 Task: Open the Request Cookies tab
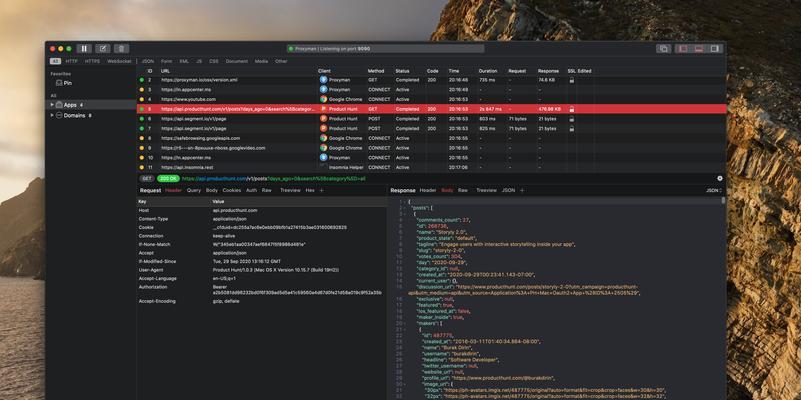(x=231, y=190)
